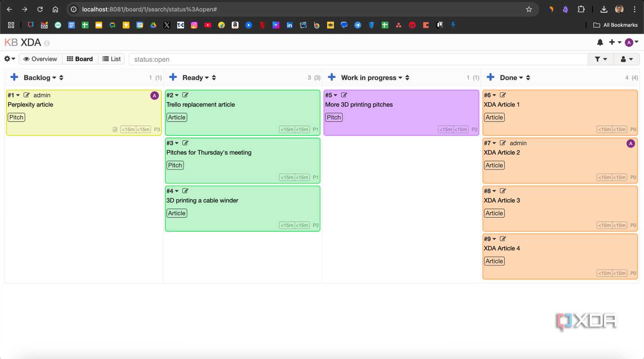Edit task #4 3D printing a cable winder
The height and width of the screenshot is (359, 644).
[x=185, y=191]
